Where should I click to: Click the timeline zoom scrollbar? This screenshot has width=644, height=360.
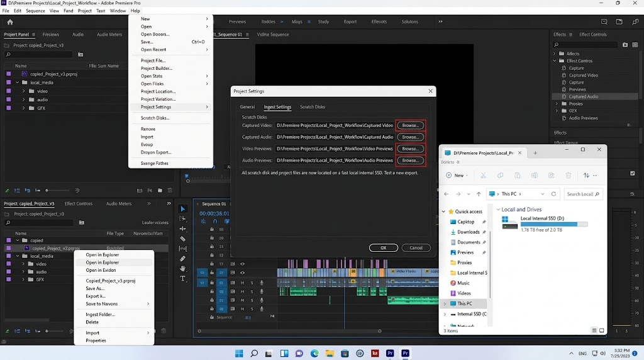point(289,331)
